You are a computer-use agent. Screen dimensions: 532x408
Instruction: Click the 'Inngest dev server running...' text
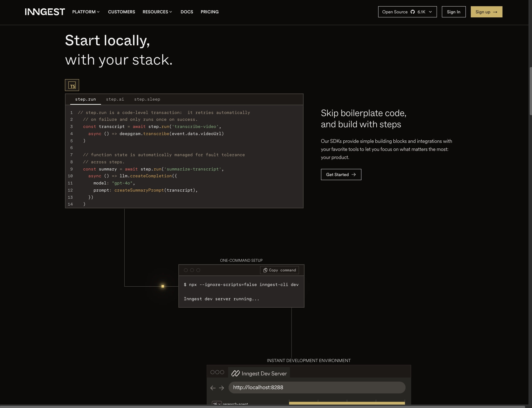[x=222, y=299]
